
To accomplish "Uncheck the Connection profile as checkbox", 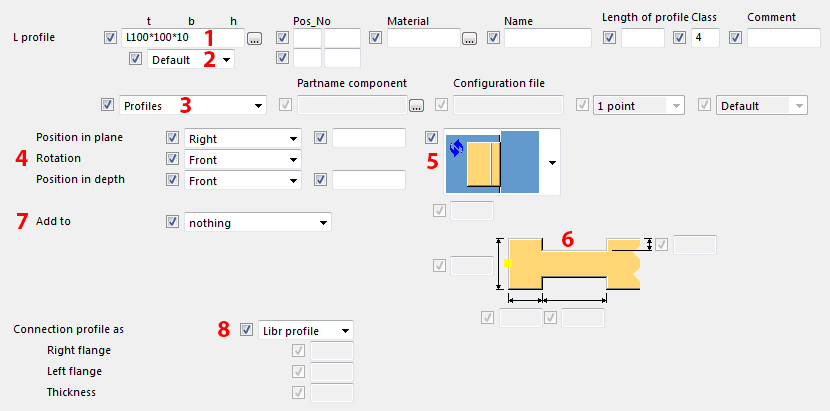I will pos(246,329).
